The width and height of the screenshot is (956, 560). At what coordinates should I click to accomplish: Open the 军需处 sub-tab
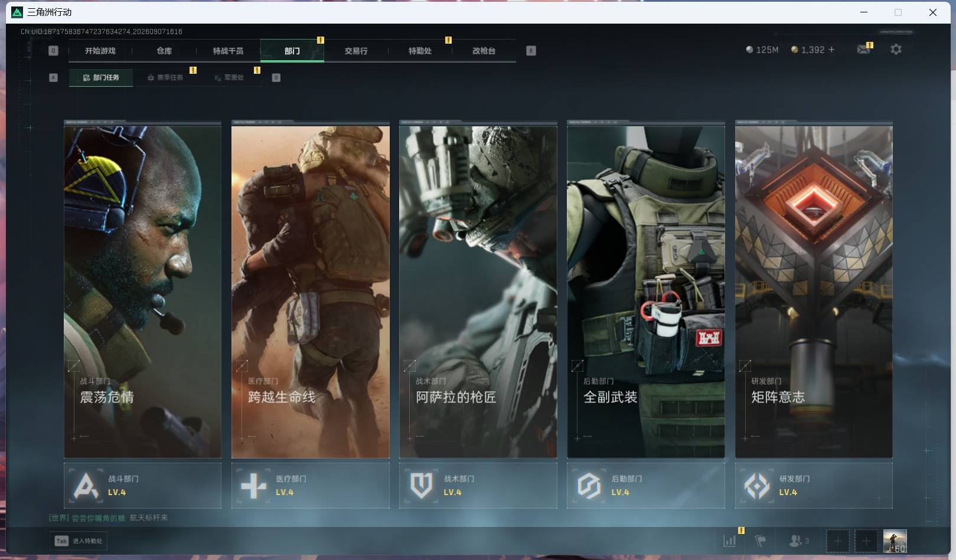[x=229, y=77]
